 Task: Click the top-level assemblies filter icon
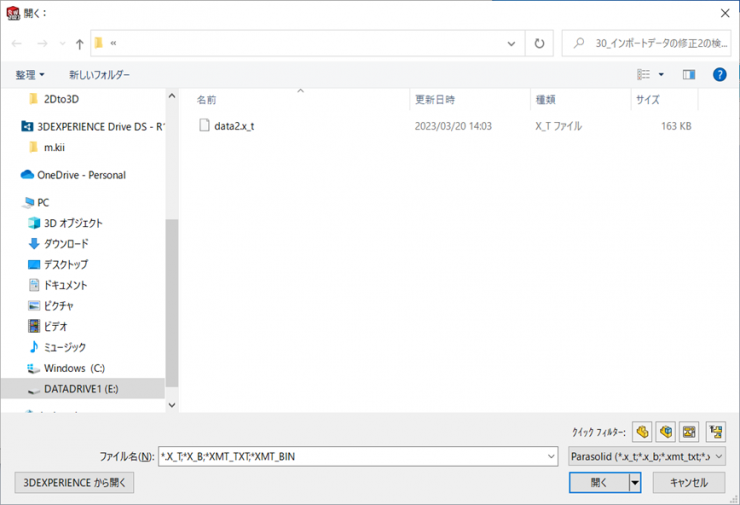click(715, 432)
